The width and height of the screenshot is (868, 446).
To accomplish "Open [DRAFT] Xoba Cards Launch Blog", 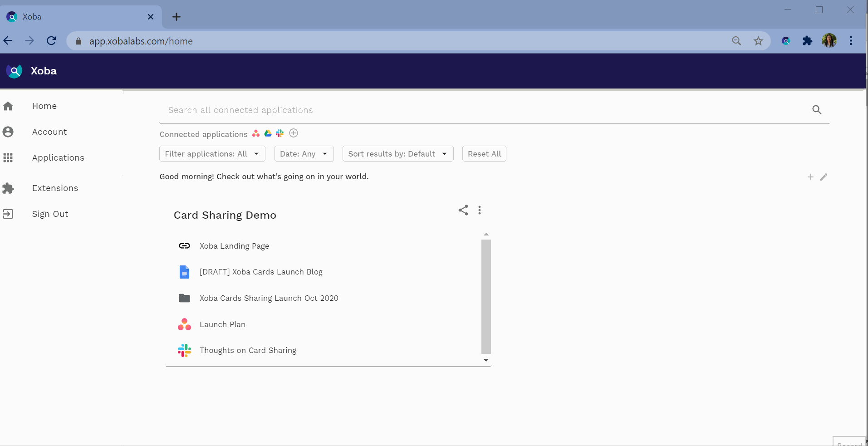I will point(261,272).
